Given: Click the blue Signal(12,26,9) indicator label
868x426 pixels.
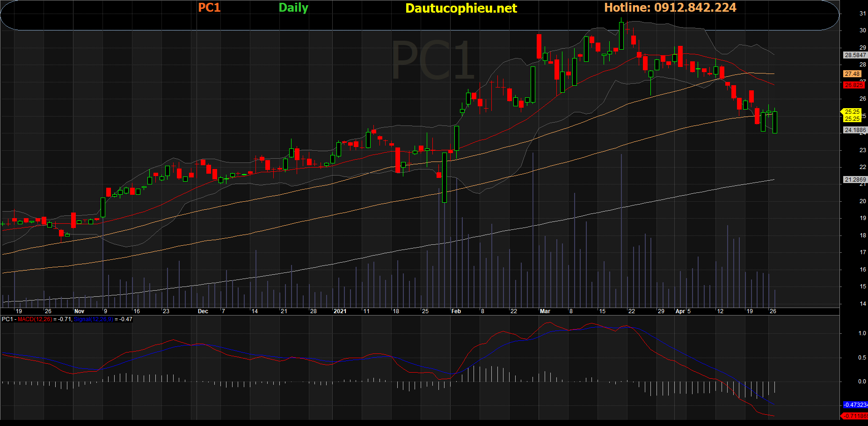Looking at the screenshot, I should click(x=94, y=319).
